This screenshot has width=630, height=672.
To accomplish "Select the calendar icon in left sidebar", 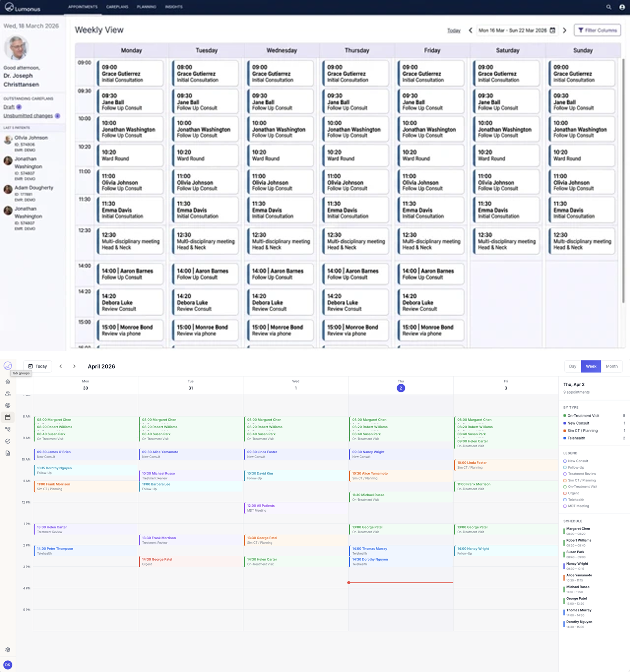I will pyautogui.click(x=8, y=417).
